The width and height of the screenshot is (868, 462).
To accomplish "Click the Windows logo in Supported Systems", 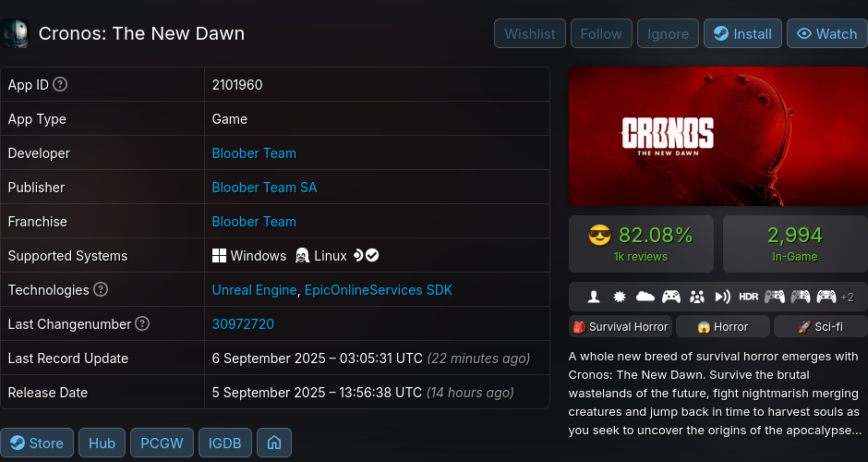I will 219,255.
